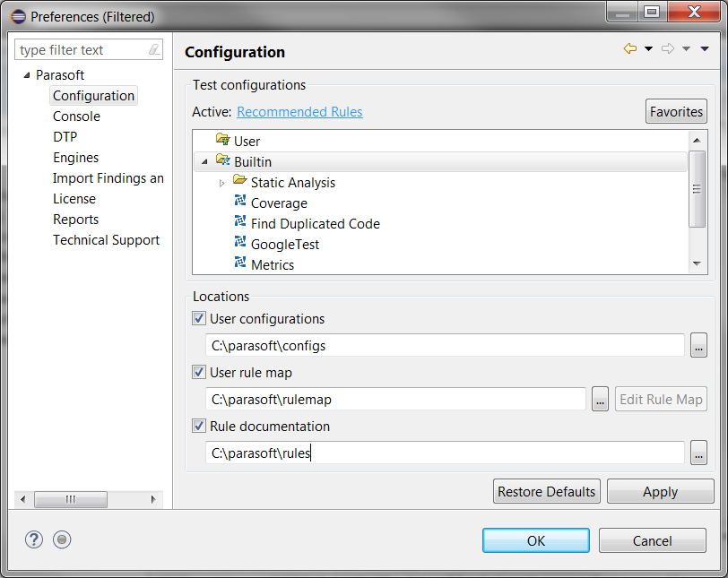Click the Coverage configuration icon
Image resolution: width=728 pixels, height=578 pixels.
240,201
